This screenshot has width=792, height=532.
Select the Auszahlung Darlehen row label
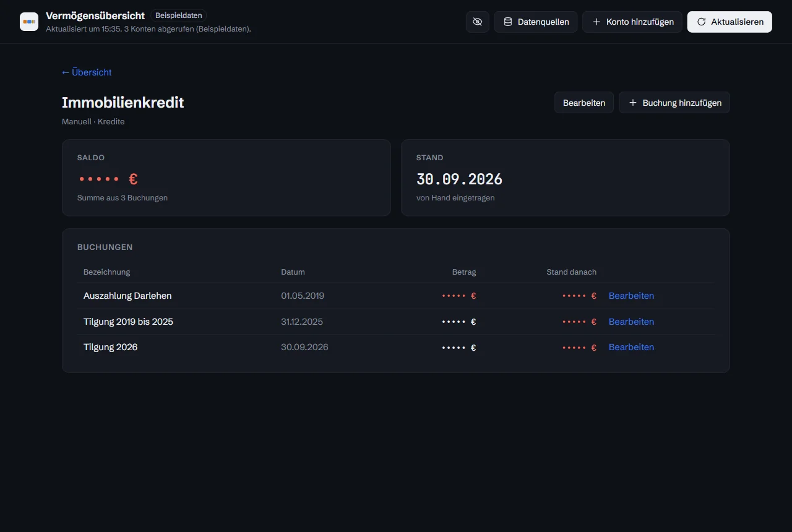pyautogui.click(x=127, y=296)
